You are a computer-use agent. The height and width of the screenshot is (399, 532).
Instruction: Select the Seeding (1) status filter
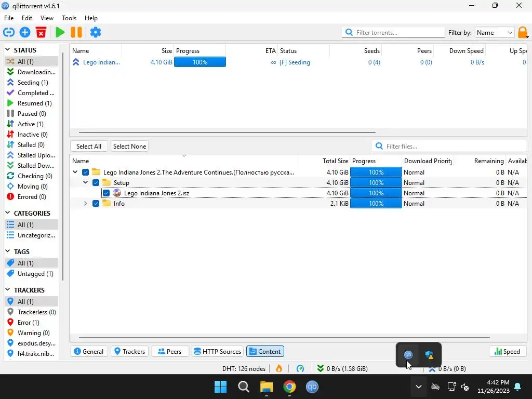tap(31, 83)
